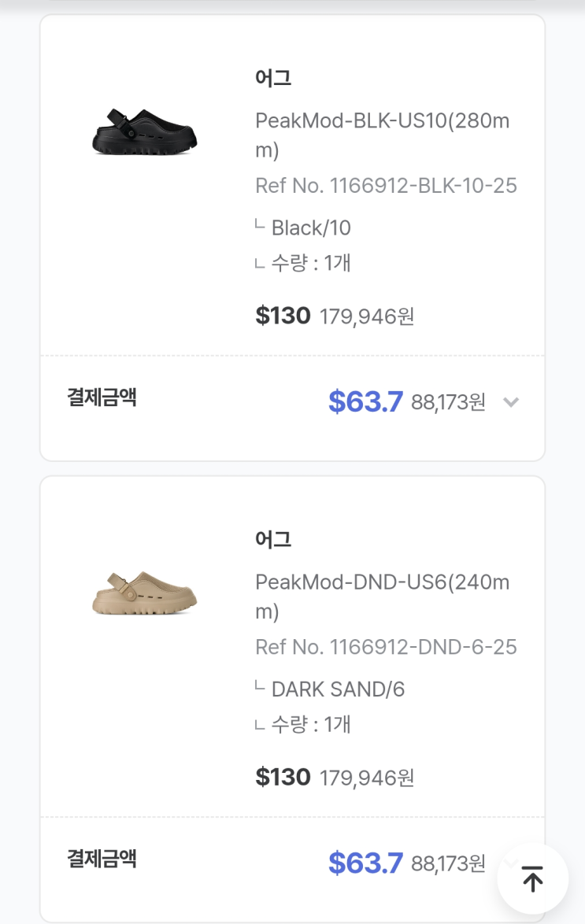
Task: Tap the dark sand clog's $130 list price
Action: click(x=283, y=777)
